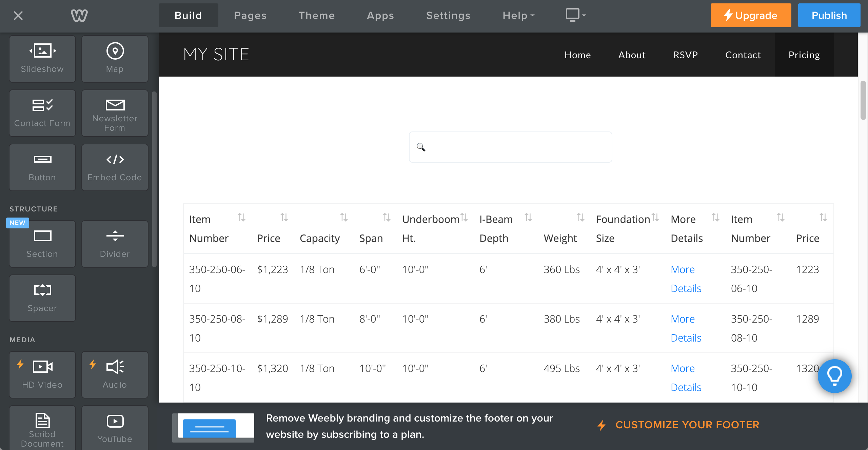Click the Weebly logo icon
Image resolution: width=868 pixels, height=450 pixels.
79,16
